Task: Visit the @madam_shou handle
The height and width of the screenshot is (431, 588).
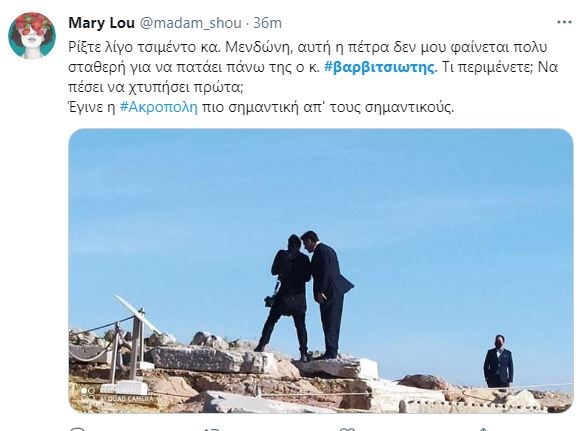Action: [190, 23]
